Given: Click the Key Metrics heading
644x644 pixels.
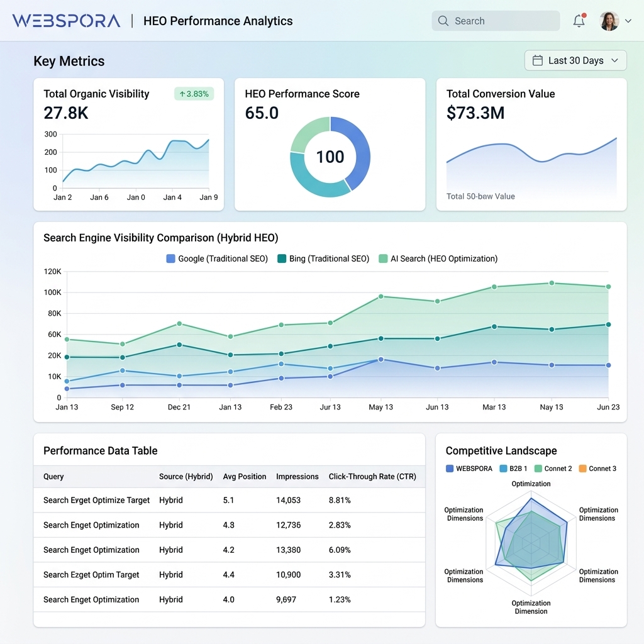Looking at the screenshot, I should [x=69, y=61].
